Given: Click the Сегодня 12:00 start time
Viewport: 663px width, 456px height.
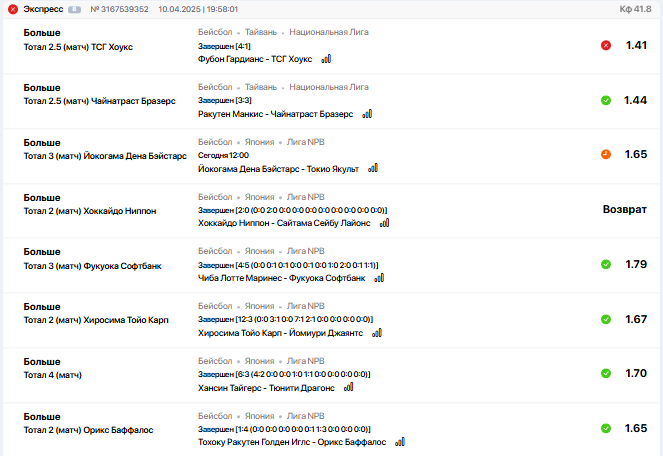Looking at the screenshot, I should pos(223,155).
